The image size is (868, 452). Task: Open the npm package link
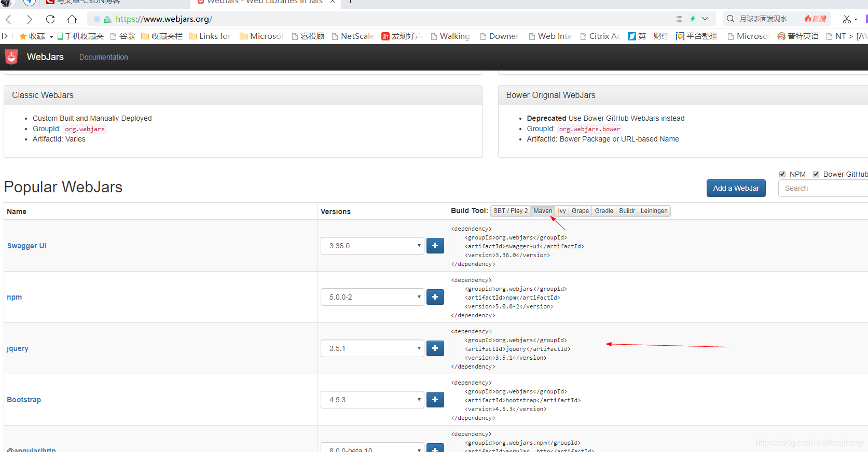(x=15, y=297)
